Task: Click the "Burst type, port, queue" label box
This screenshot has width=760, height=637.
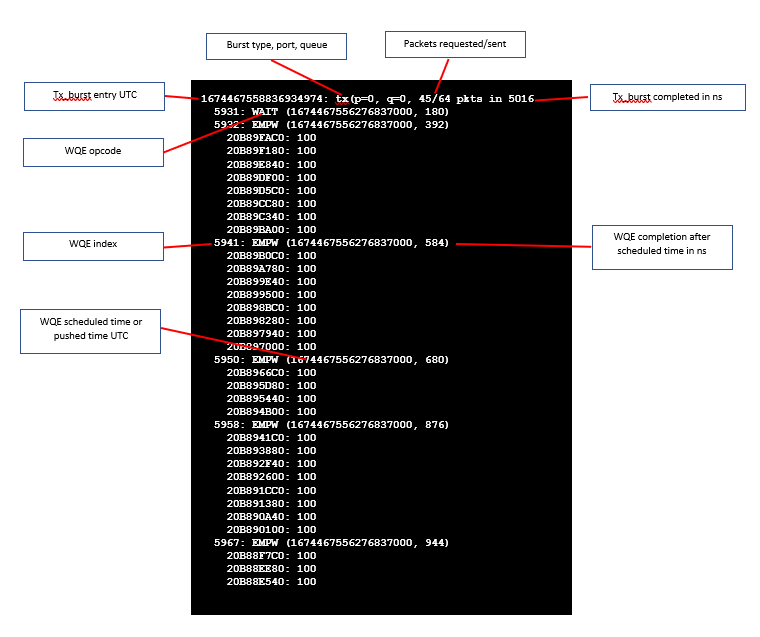Action: (275, 46)
